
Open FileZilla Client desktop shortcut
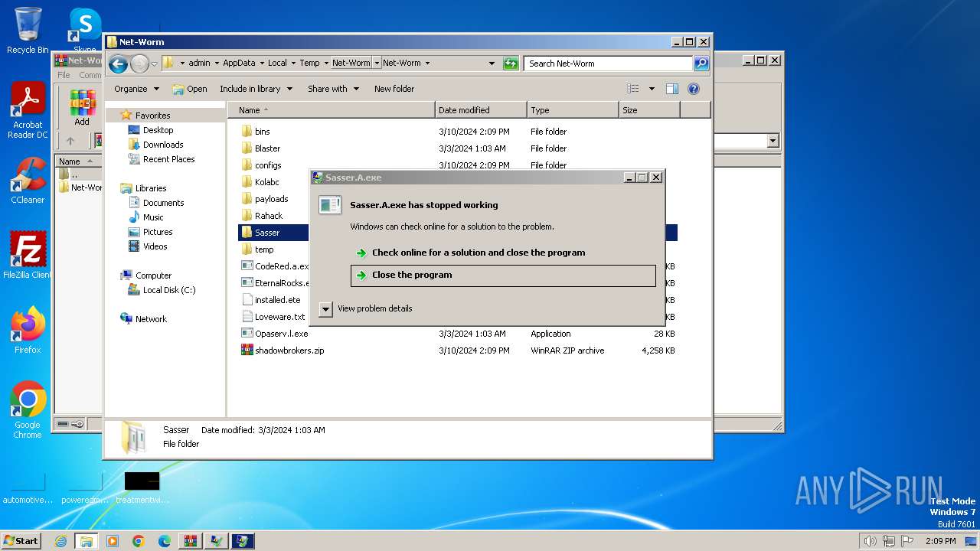point(28,256)
